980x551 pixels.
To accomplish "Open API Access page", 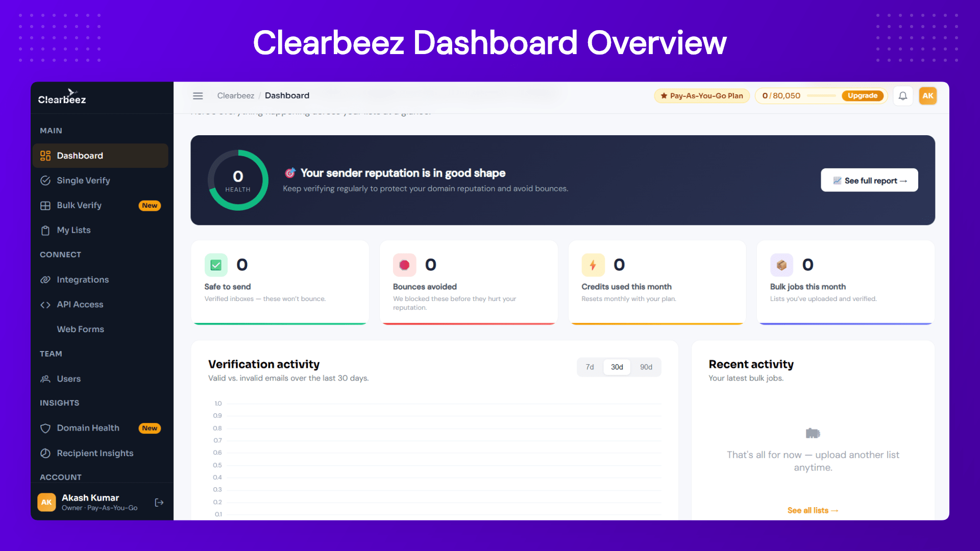I will coord(101,305).
